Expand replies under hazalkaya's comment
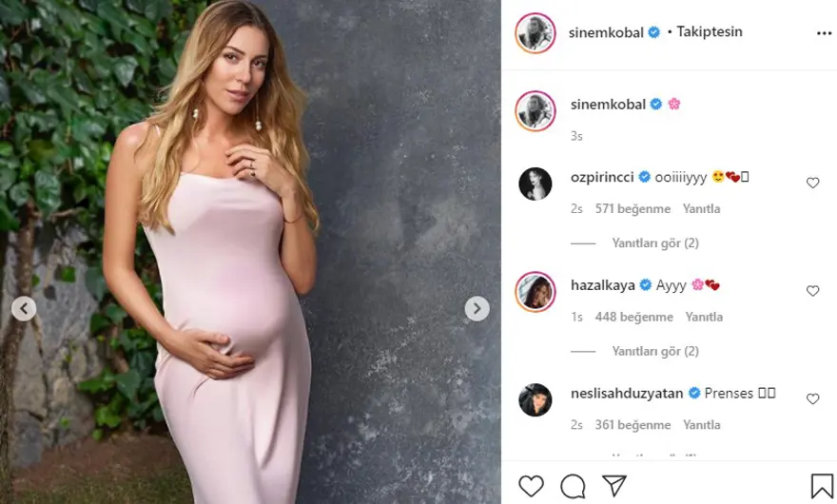Screen dimensions: 837x504 (x=655, y=351)
